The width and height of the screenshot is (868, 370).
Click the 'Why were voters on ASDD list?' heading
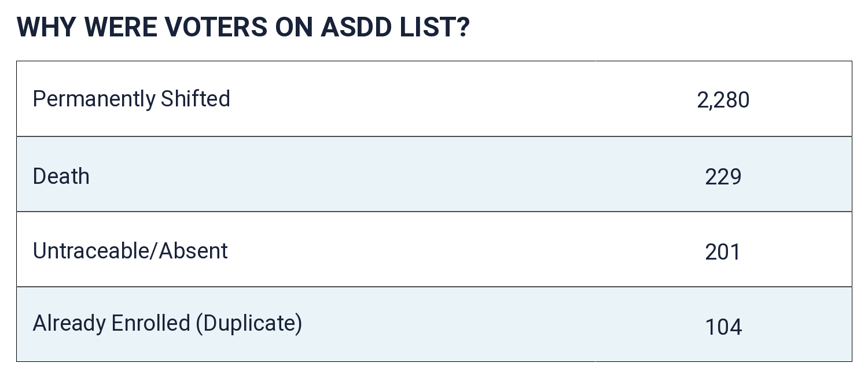[x=243, y=27]
